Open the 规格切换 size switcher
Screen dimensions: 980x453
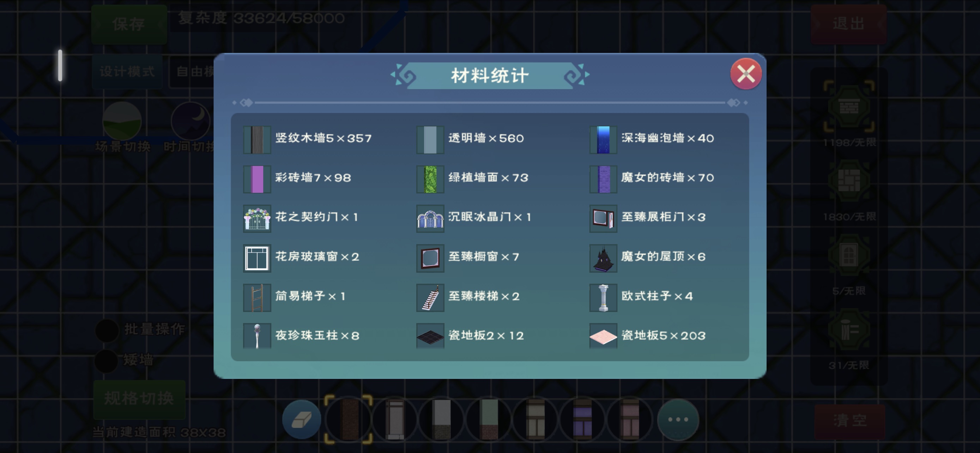[x=139, y=399]
